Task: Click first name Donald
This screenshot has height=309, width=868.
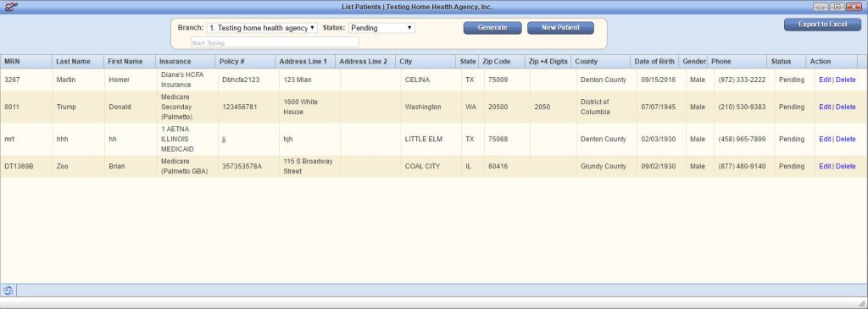Action: tap(120, 107)
